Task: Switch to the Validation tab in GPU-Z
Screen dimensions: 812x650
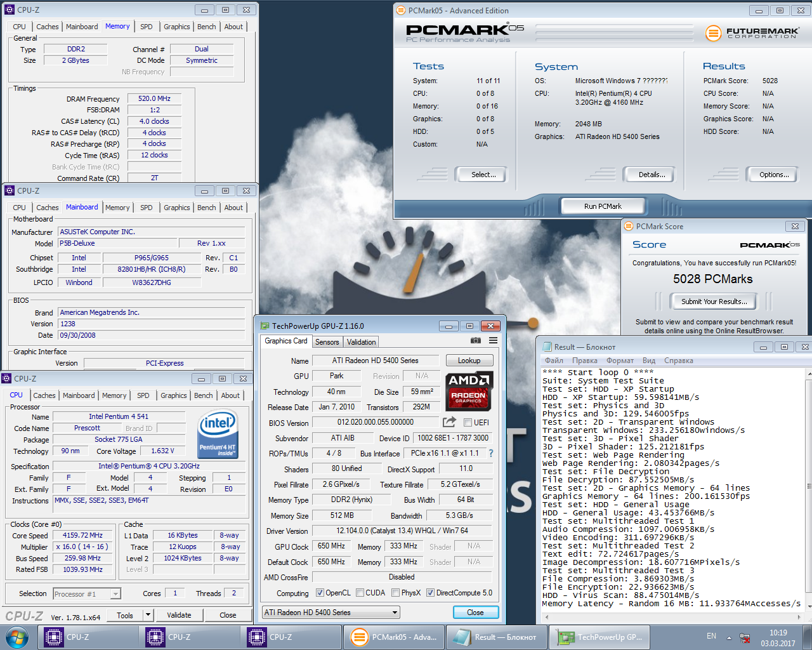Action: [361, 342]
